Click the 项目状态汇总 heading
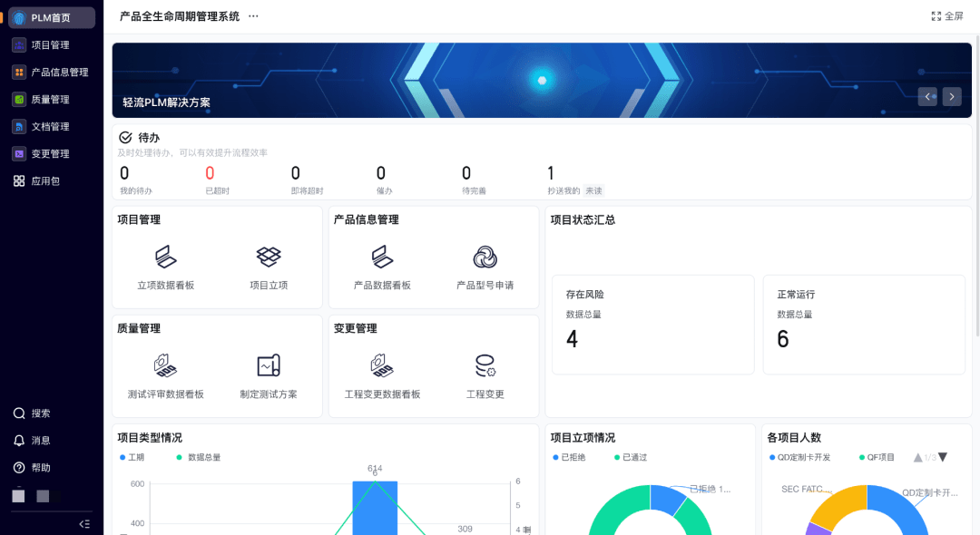This screenshot has height=535, width=980. click(583, 219)
